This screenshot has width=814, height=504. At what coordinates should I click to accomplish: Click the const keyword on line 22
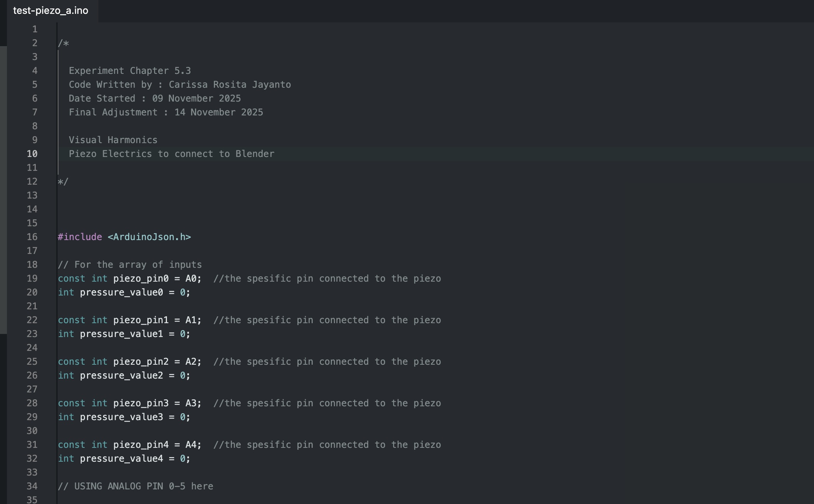(x=72, y=320)
